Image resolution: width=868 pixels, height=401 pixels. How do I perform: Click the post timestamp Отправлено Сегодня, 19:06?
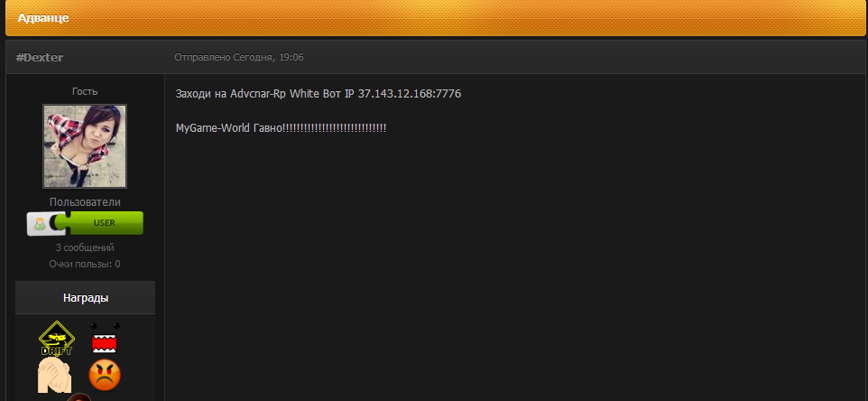click(239, 57)
